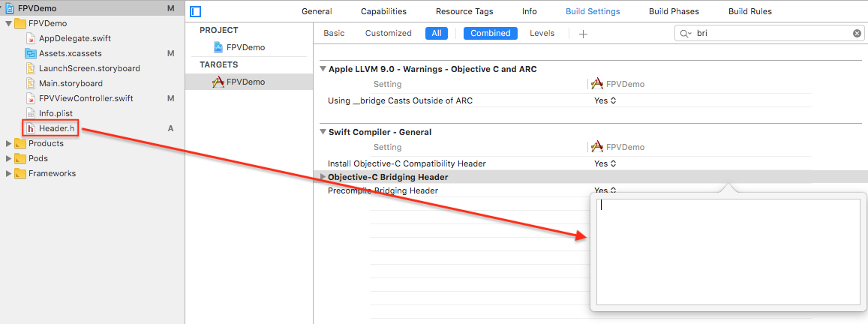Click the yellow FPVDemo group folder icon
868x324 pixels.
click(x=20, y=24)
